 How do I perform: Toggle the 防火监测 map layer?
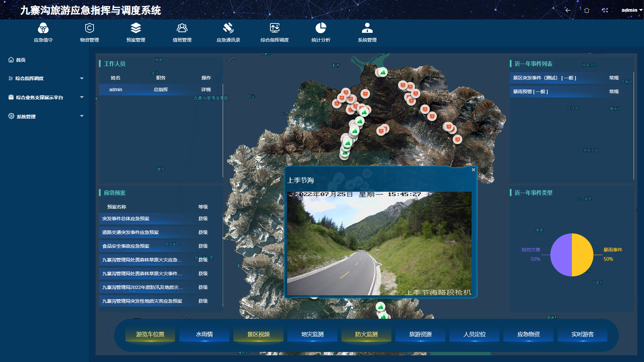(x=366, y=335)
